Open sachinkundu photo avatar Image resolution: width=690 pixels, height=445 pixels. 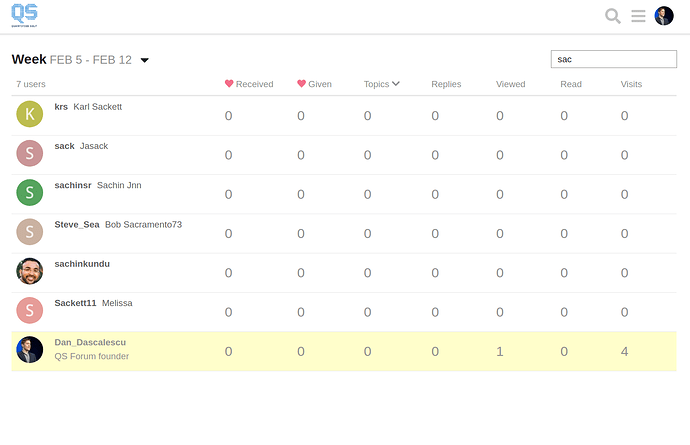point(29,271)
